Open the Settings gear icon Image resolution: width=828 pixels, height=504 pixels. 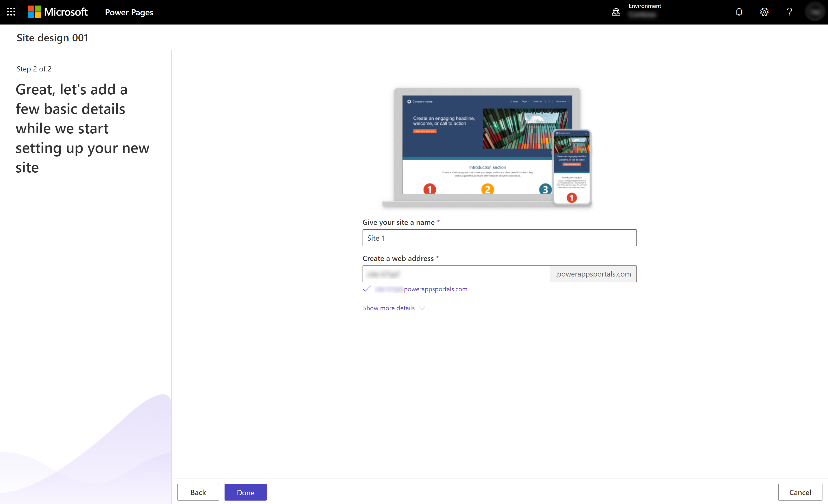pyautogui.click(x=765, y=12)
